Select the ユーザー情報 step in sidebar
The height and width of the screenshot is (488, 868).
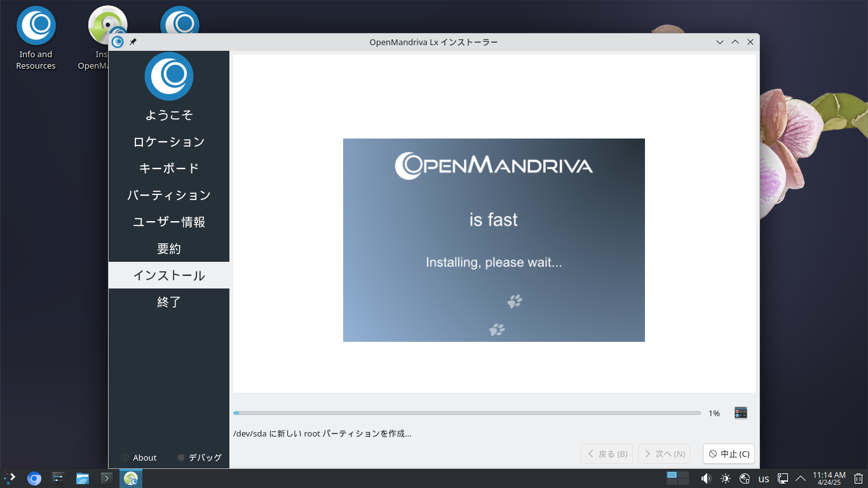(x=169, y=222)
